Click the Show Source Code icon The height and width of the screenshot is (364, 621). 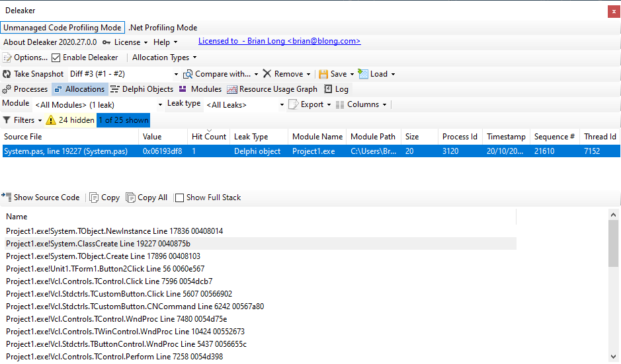click(7, 197)
